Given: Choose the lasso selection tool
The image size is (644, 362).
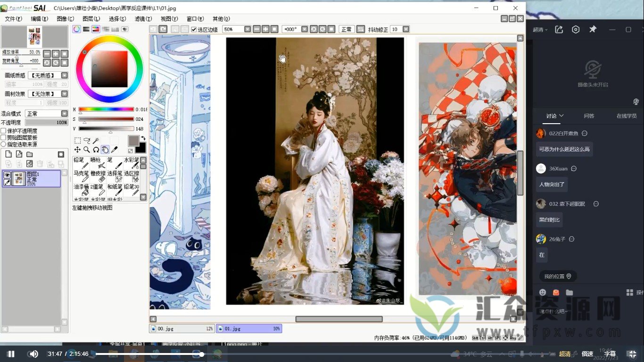Looking at the screenshot, I should click(x=87, y=141).
